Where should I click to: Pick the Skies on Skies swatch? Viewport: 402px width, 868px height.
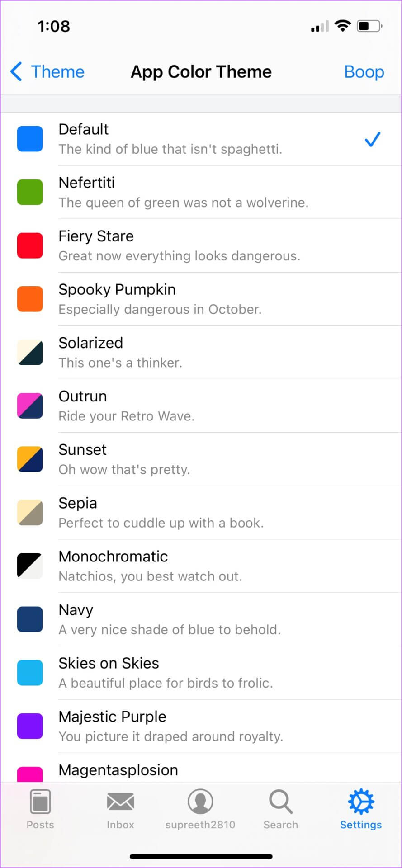pos(30,673)
